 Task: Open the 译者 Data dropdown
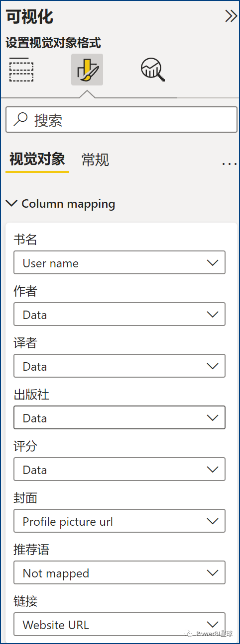click(x=120, y=366)
